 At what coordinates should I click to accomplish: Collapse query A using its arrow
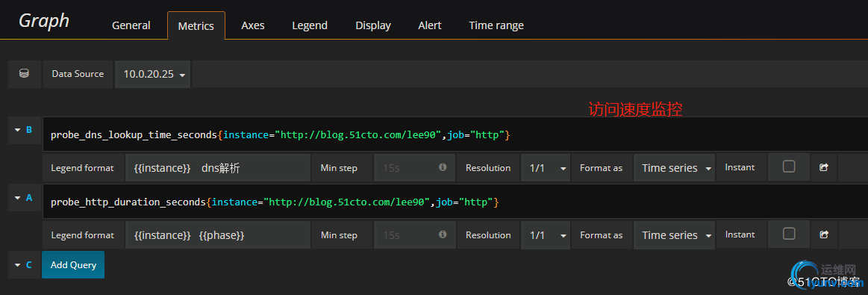tap(17, 198)
